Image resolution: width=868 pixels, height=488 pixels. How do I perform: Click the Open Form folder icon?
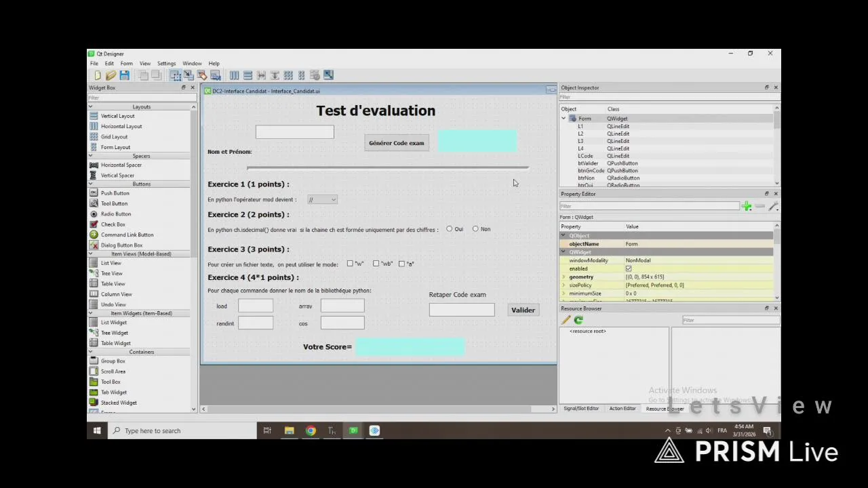[111, 75]
